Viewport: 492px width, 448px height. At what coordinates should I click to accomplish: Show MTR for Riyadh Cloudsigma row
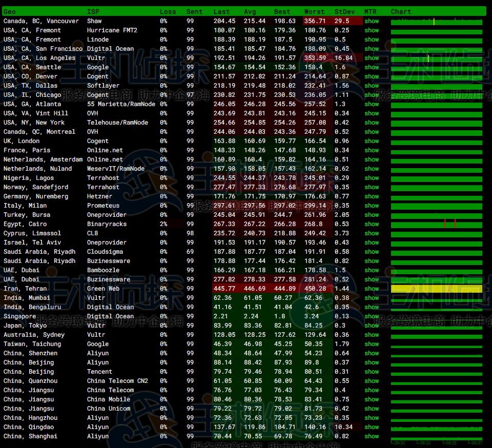[x=372, y=252]
